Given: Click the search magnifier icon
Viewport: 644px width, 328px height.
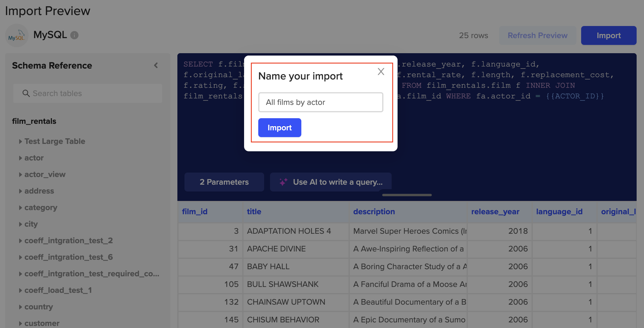Looking at the screenshot, I should tap(26, 93).
